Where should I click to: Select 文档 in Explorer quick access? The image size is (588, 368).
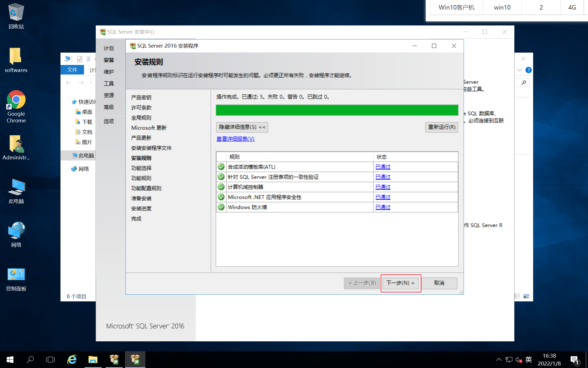coord(84,132)
